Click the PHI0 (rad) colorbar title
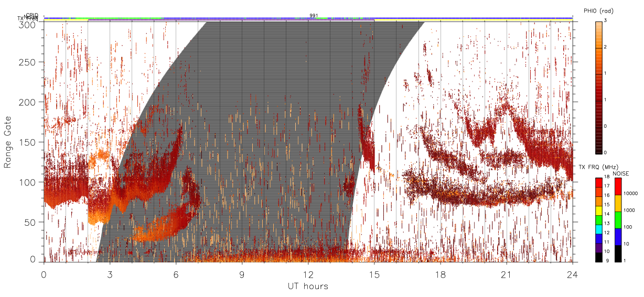 coord(598,10)
